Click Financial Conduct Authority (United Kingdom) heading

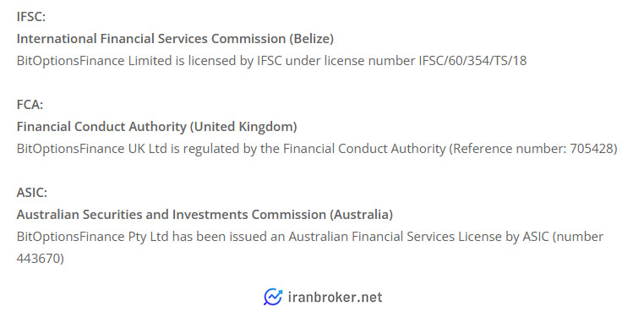156,127
